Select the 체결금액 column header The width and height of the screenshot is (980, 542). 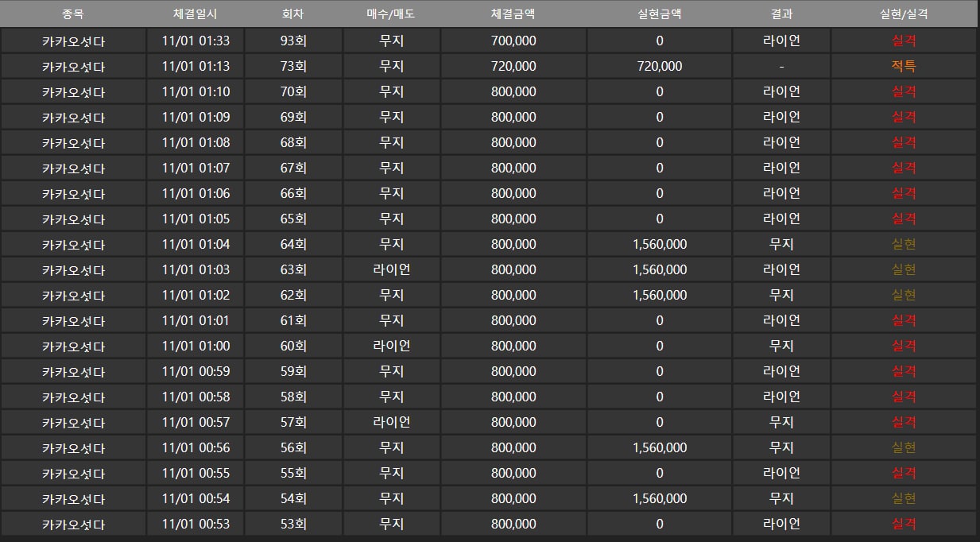coord(513,14)
